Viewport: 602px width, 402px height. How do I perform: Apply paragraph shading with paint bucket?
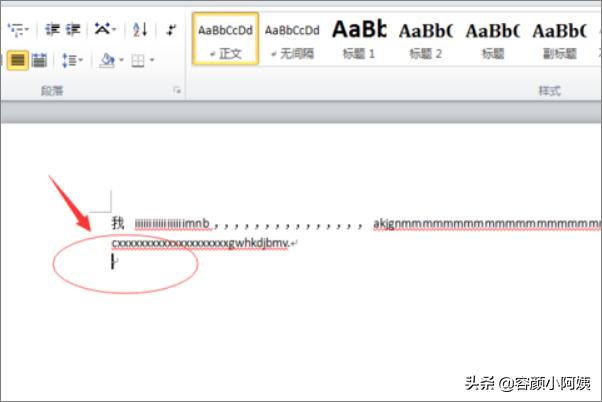[x=107, y=61]
